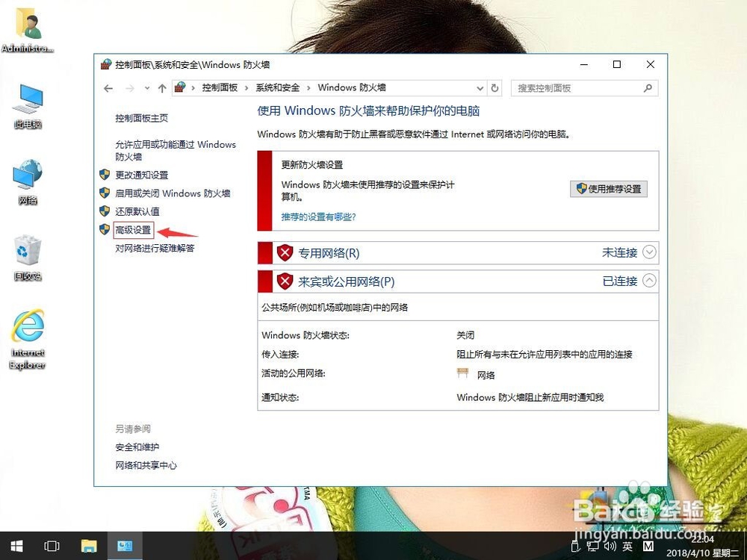The image size is (747, 560).
Task: Open 控制面板主页 link
Action: (141, 118)
